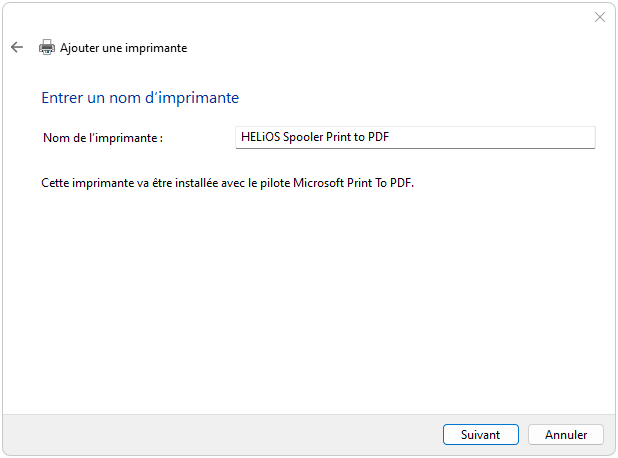
Task: Close the dialog with the X button
Action: 599,17
